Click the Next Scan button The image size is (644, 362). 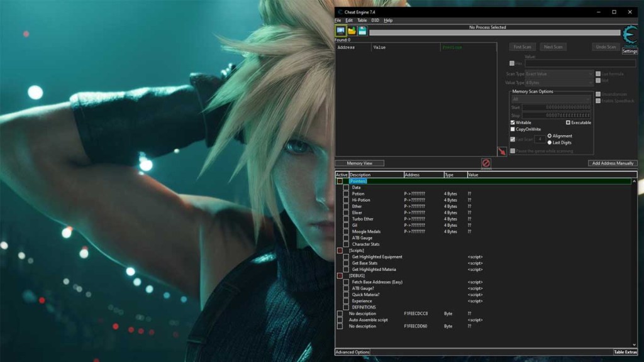553,47
